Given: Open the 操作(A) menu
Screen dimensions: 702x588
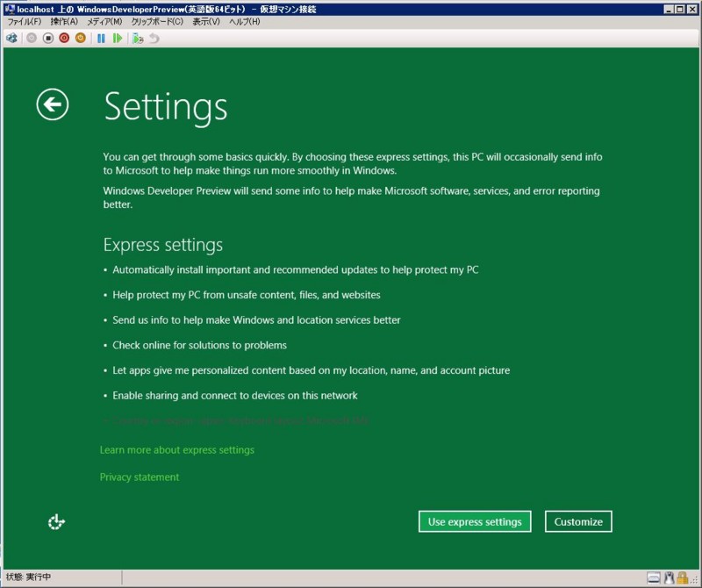Looking at the screenshot, I should [64, 21].
